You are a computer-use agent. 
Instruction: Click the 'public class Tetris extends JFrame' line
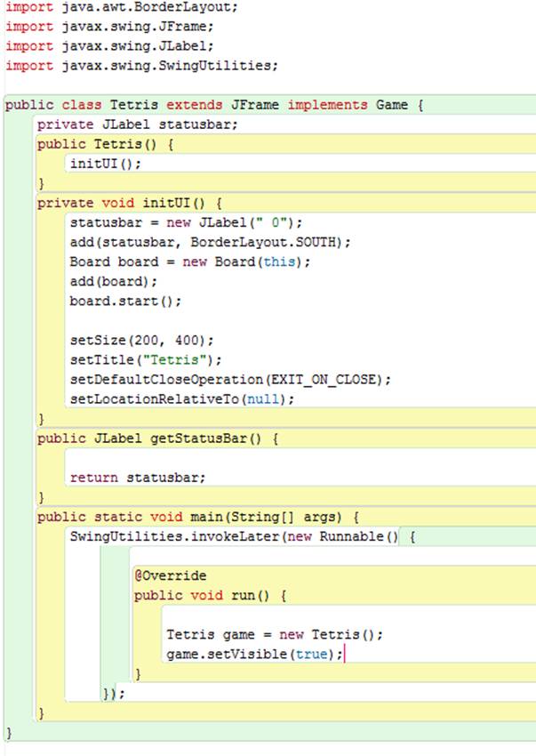pyautogui.click(x=214, y=105)
